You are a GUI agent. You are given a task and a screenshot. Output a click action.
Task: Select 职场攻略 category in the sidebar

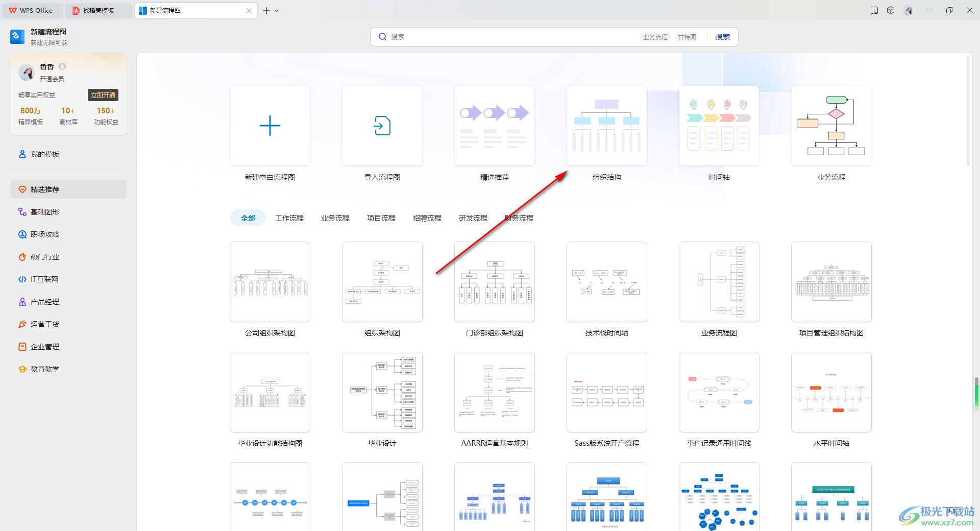pos(68,234)
